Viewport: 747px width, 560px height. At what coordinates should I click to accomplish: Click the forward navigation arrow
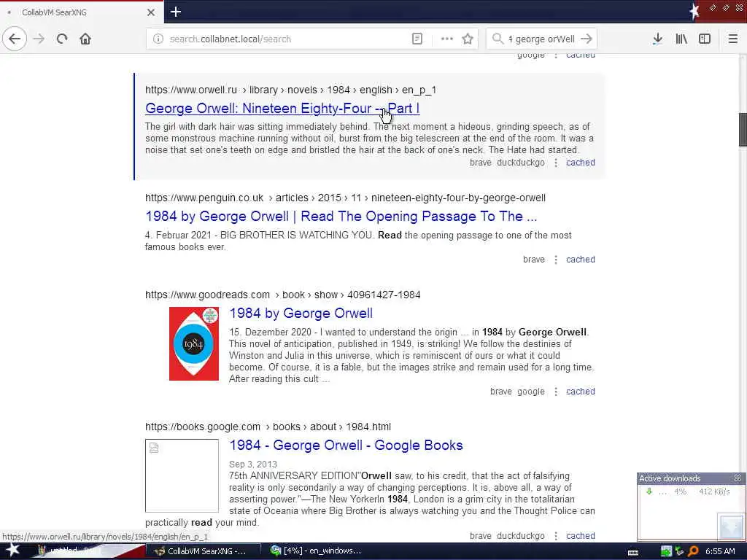point(39,39)
